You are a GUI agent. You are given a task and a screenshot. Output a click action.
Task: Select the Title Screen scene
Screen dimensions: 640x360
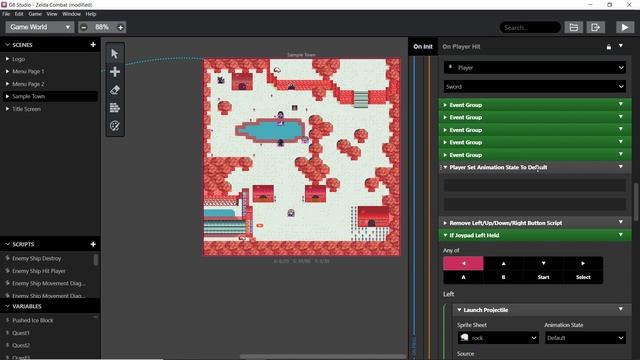(49, 109)
